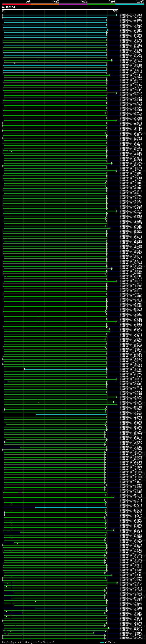Select hit label UniRef100_P60039
146x644 pixels.
131,72
